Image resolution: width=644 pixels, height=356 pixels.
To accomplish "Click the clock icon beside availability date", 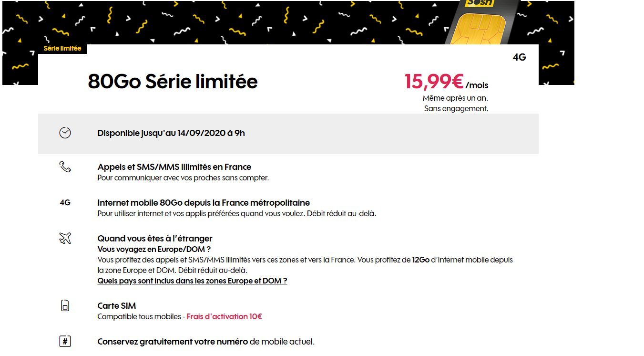I will coord(65,133).
